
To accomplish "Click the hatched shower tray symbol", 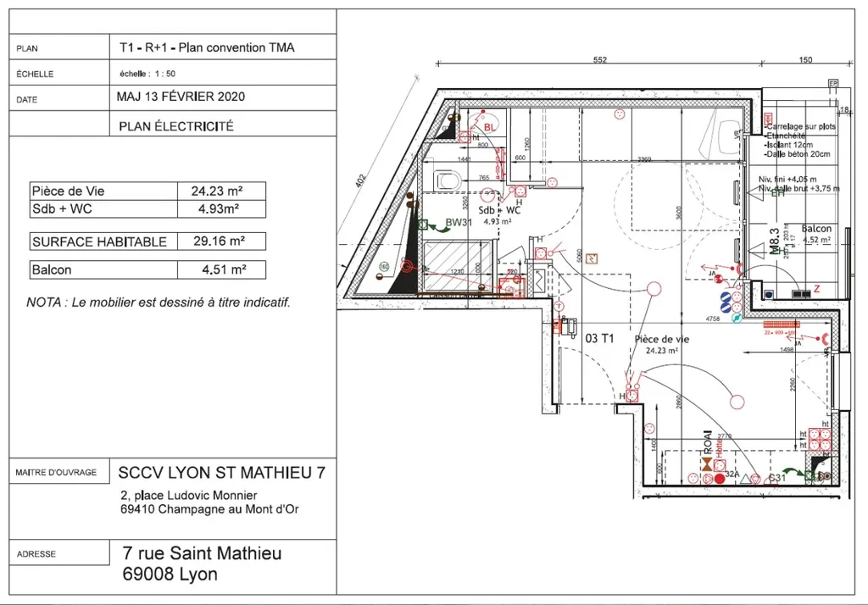I will (457, 266).
